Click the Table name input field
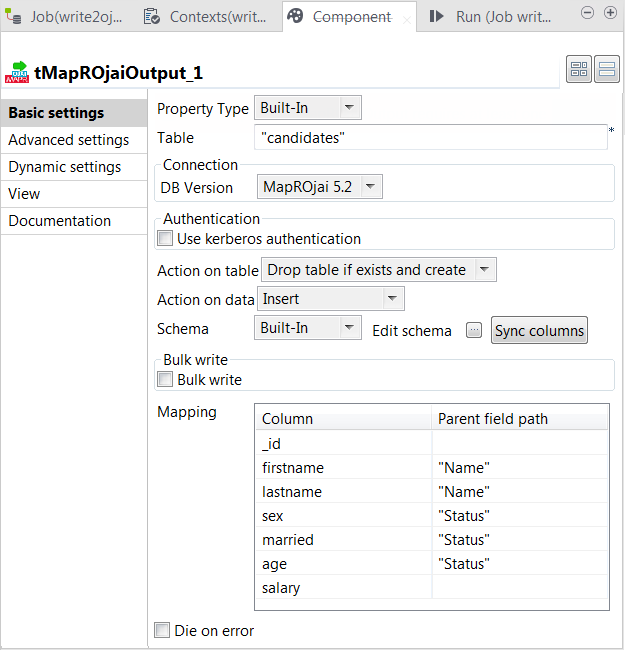Viewport: 625px width, 650px height. [430, 138]
